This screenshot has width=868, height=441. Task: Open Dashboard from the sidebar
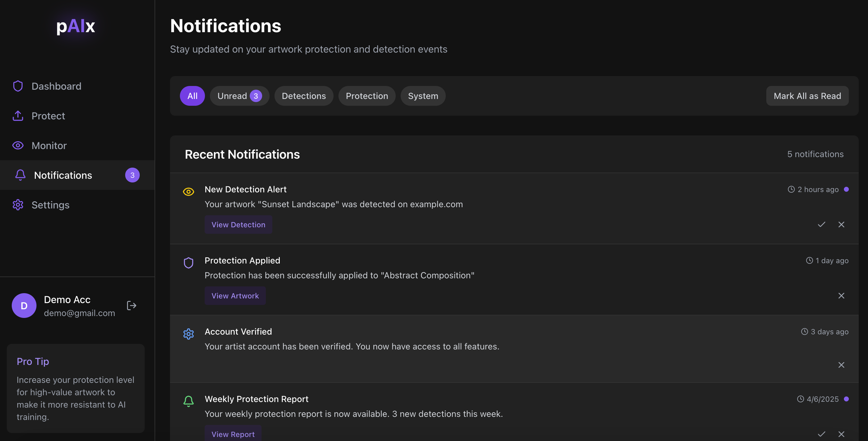(x=56, y=86)
